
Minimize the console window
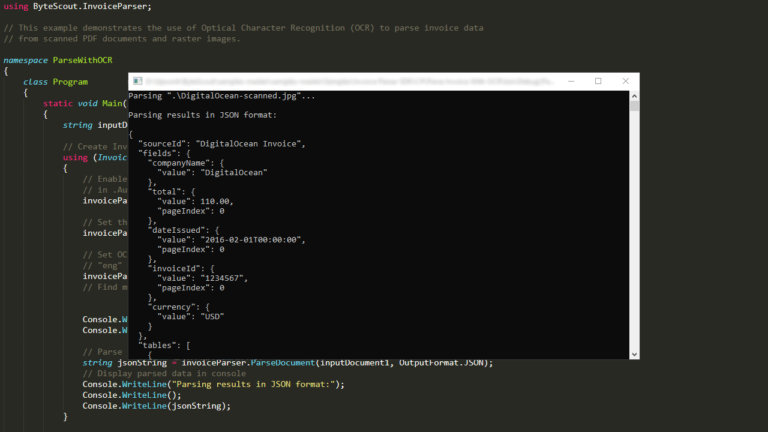point(571,81)
